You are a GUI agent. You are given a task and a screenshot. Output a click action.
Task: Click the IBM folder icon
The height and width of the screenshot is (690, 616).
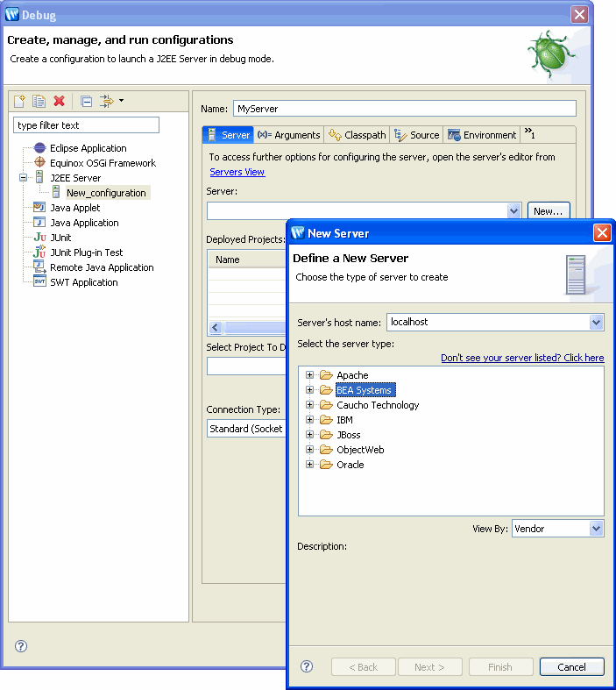point(326,420)
